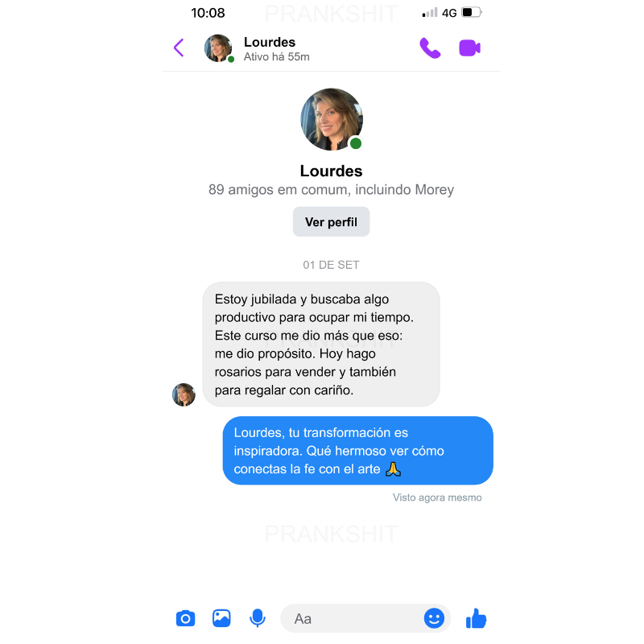Open the camera icon in composer bar
The image size is (644, 644).
tap(186, 618)
